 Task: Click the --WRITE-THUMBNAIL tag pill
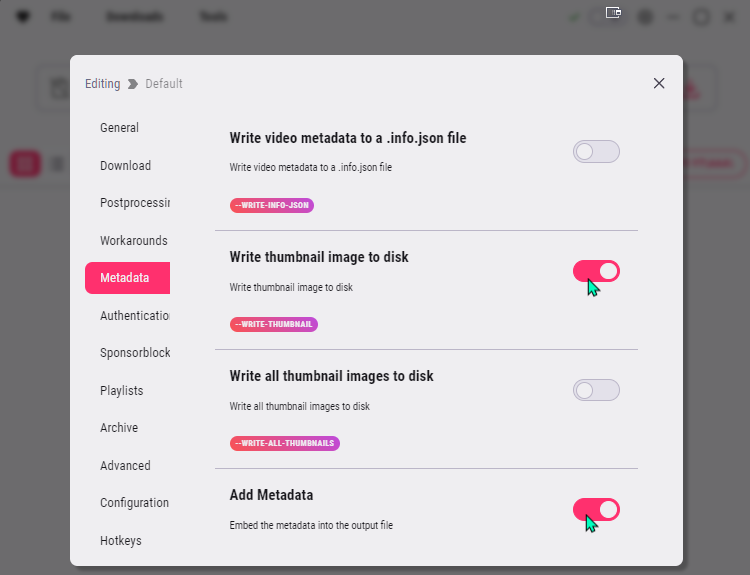click(274, 324)
